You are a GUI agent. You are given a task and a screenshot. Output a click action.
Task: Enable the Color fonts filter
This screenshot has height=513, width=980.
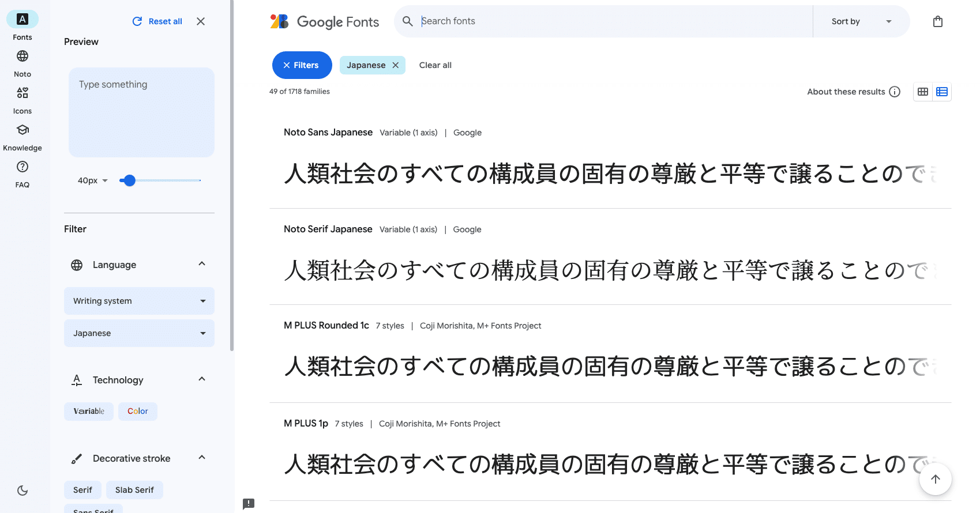point(138,411)
